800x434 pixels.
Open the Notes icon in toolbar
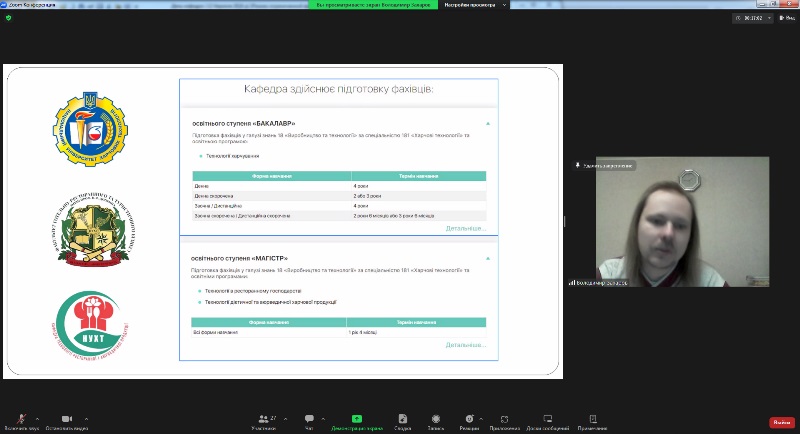tap(592, 421)
